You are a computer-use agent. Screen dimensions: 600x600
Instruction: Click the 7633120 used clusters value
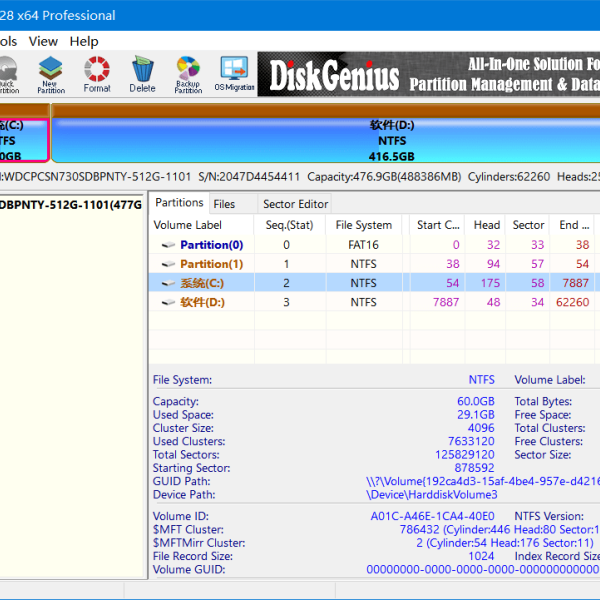[471, 442]
